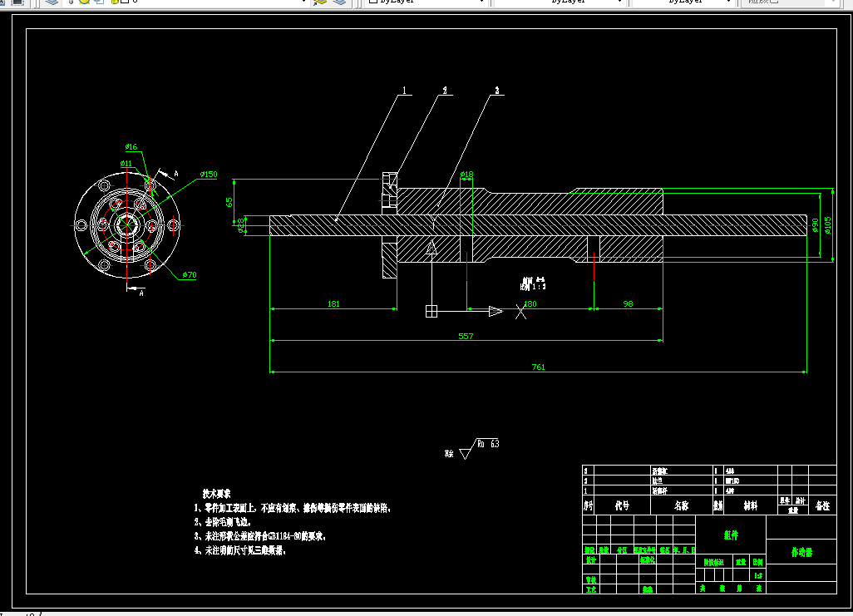Select the 98 length dimension
This screenshot has height=616, width=853.
coord(628,303)
